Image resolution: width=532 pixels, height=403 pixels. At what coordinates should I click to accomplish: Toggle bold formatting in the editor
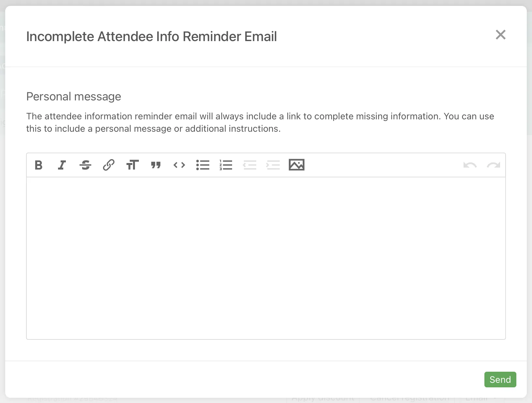(x=38, y=165)
